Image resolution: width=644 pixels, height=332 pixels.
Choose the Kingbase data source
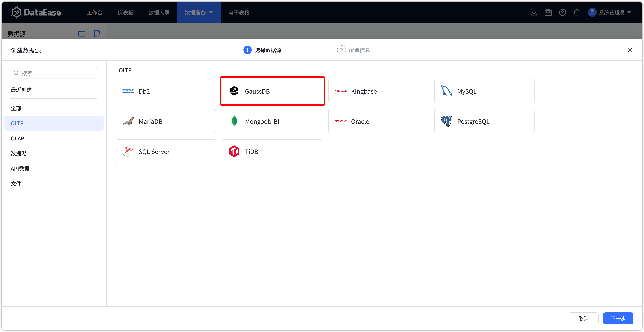click(378, 91)
